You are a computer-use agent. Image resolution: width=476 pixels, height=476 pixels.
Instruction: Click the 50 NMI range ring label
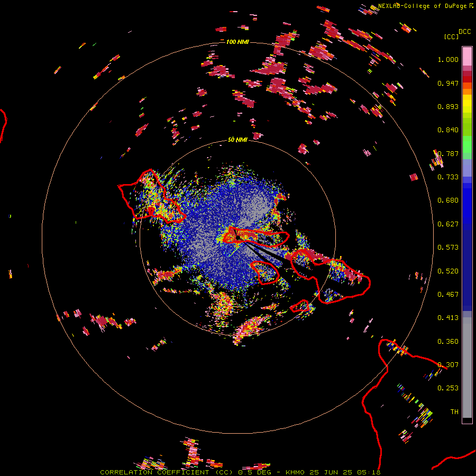(237, 140)
